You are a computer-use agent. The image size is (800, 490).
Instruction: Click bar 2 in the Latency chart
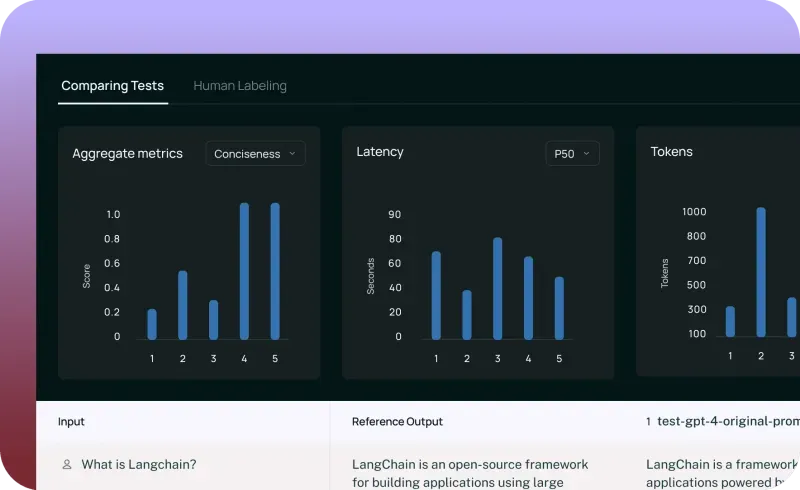[x=467, y=314]
